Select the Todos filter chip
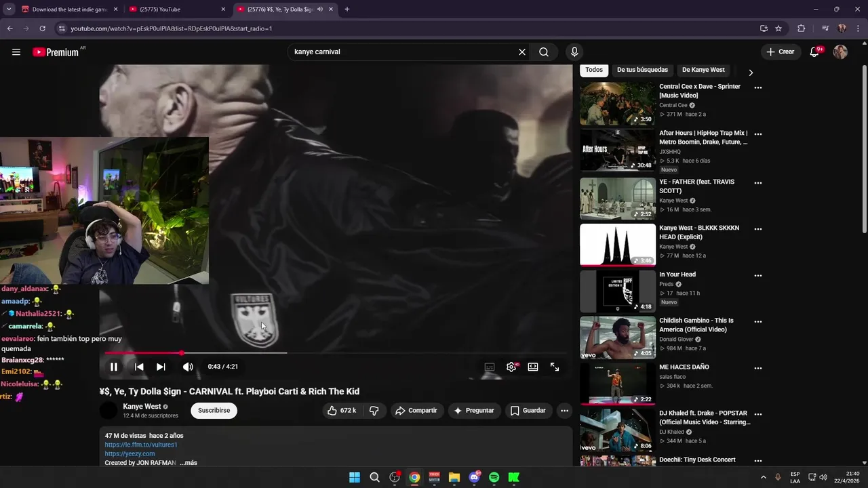This screenshot has width=868, height=488. (594, 70)
